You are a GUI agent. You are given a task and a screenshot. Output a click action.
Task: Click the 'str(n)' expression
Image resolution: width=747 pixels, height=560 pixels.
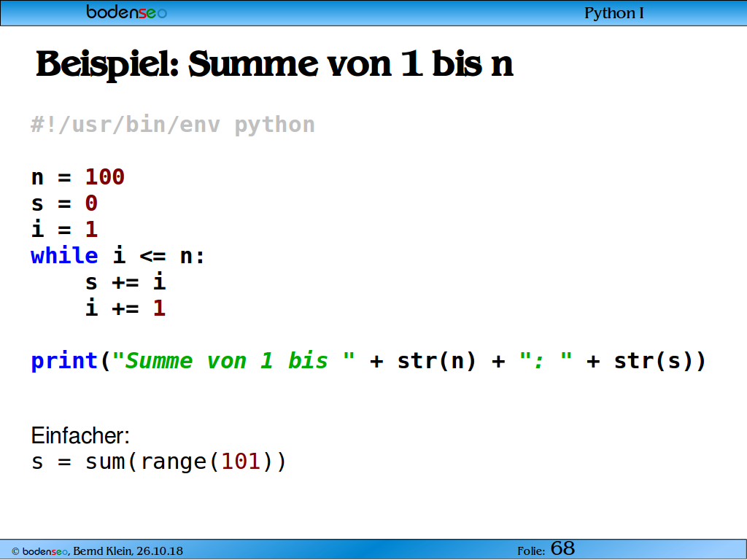(x=437, y=361)
